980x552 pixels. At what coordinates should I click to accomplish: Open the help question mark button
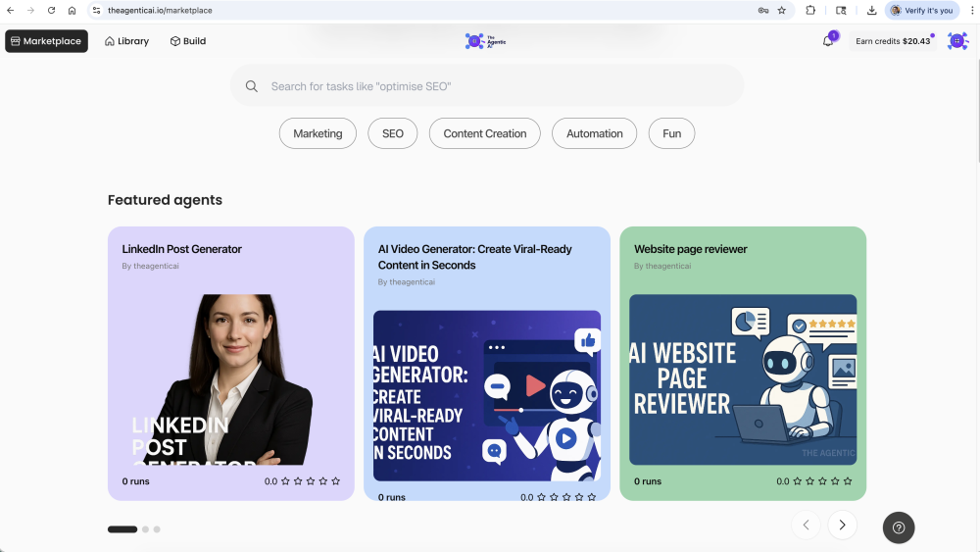coord(898,527)
